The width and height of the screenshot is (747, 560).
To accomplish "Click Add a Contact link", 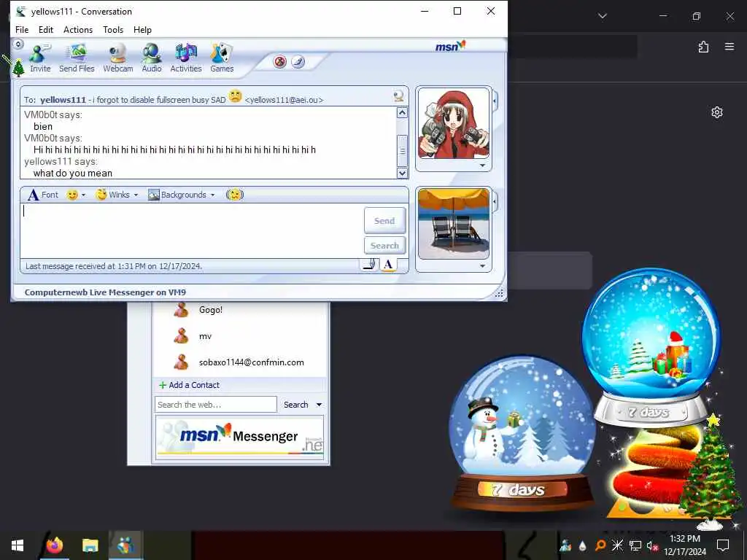I will (x=189, y=385).
